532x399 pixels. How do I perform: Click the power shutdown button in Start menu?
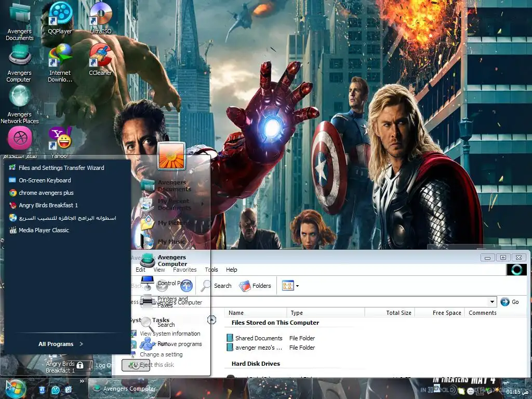coord(136,365)
